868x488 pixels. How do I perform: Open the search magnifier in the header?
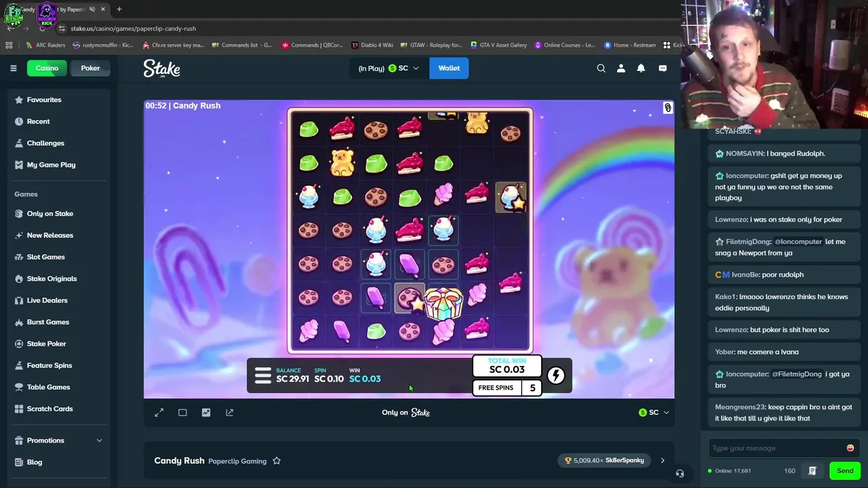pyautogui.click(x=601, y=68)
